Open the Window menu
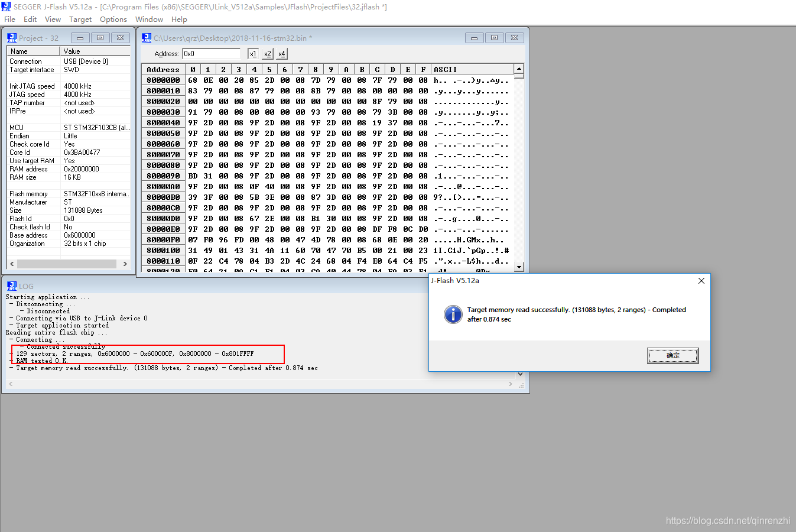Viewport: 796px width, 532px height. (x=149, y=19)
